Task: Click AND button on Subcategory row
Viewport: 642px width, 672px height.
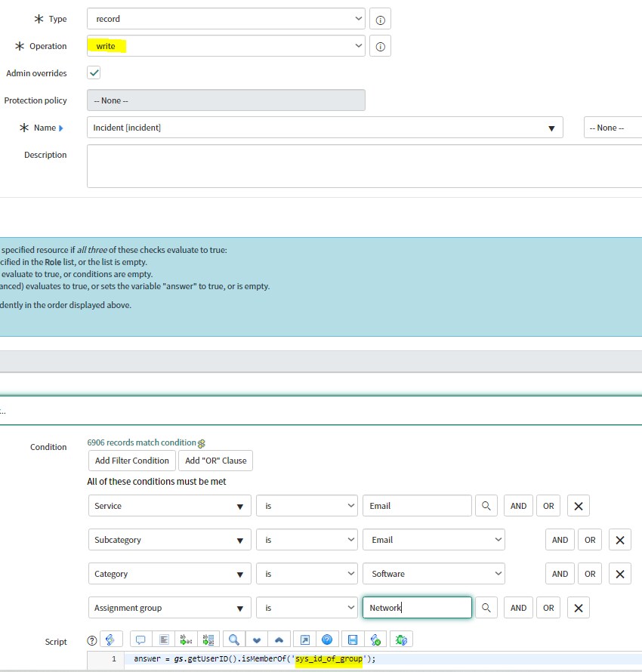Action: click(560, 540)
